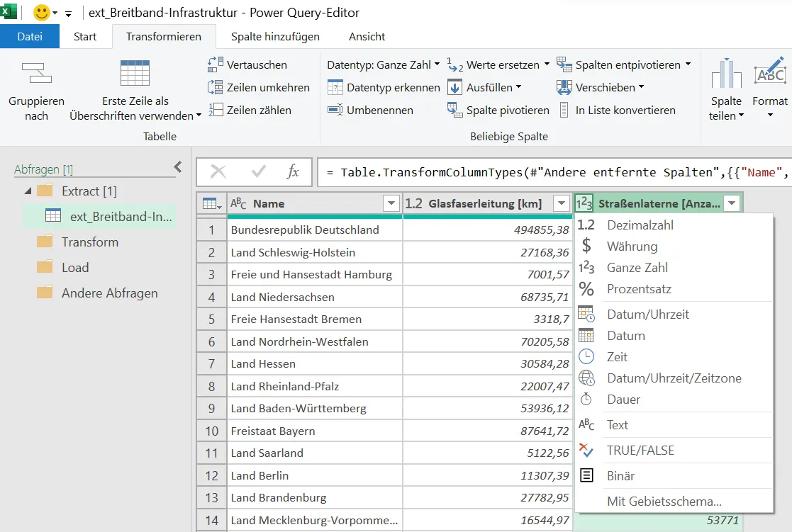Confirm the formula with the checkmark icon

pos(258,171)
